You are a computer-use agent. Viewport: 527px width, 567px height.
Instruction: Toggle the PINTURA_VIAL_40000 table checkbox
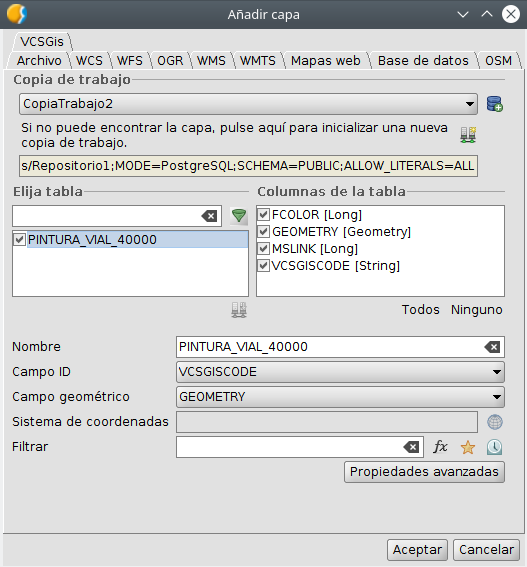tap(19, 239)
